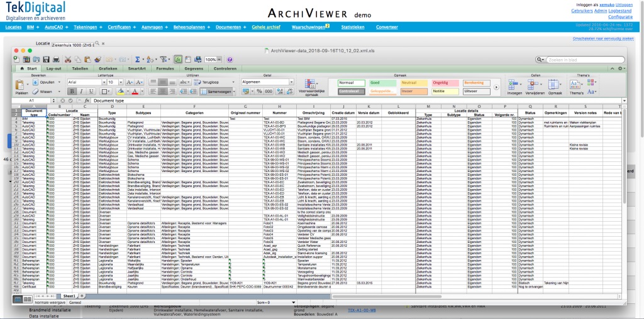Toggle center text horizontally

coord(163,92)
